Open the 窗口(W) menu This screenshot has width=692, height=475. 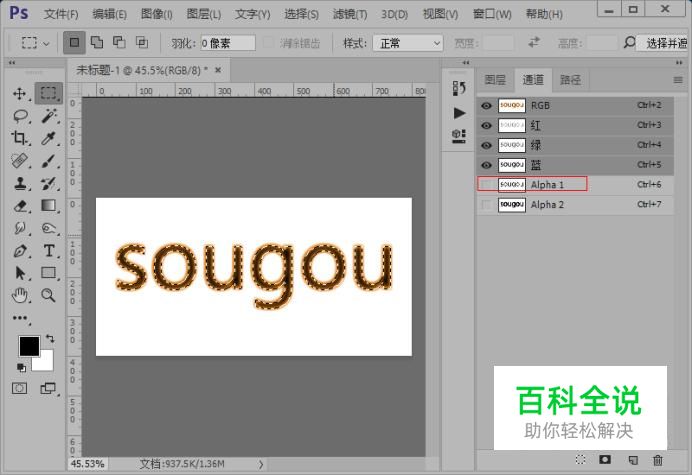[x=492, y=14]
